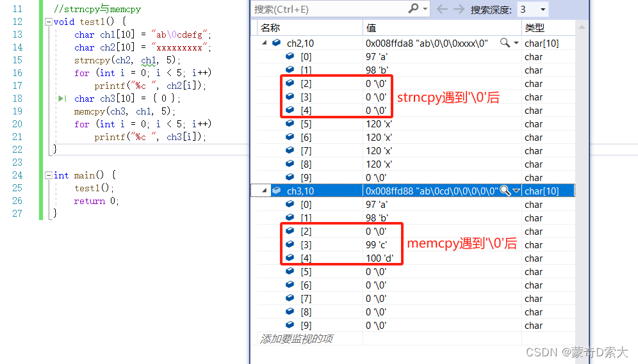
Task: Click 添加要监视的项 to add a watch
Action: pyautogui.click(x=297, y=338)
